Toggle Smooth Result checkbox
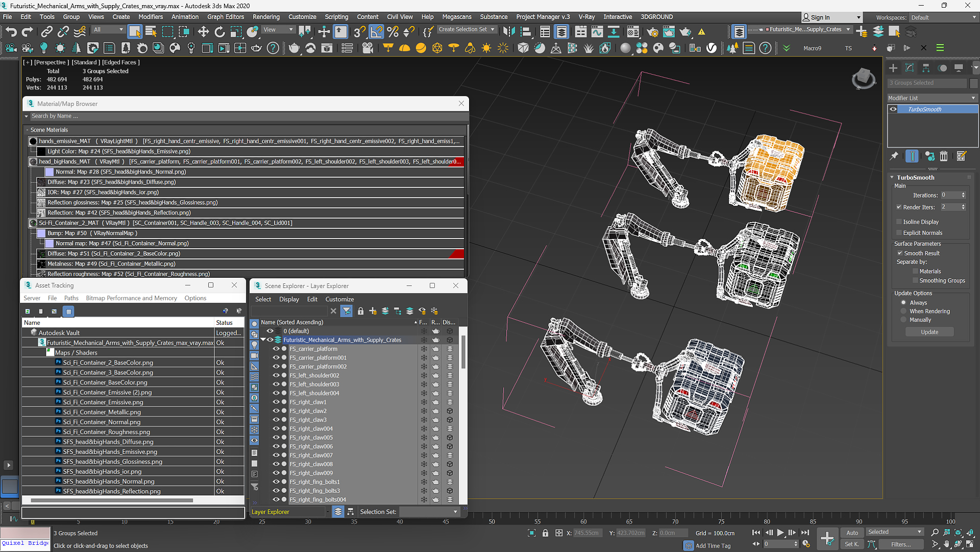This screenshot has height=552, width=980. click(900, 253)
